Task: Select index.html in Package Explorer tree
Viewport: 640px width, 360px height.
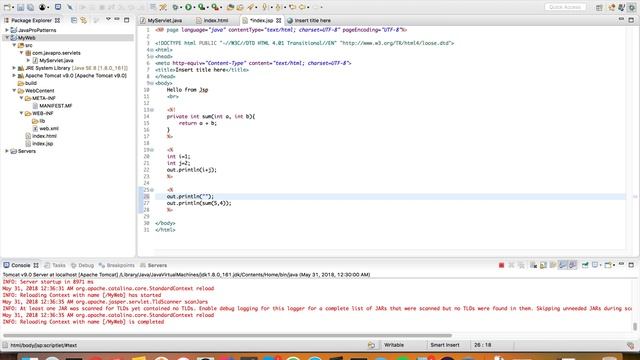Action: click(44, 136)
